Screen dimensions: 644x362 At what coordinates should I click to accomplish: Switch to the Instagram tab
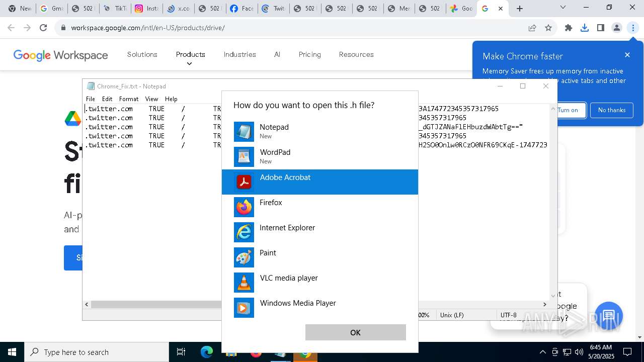pyautogui.click(x=146, y=9)
